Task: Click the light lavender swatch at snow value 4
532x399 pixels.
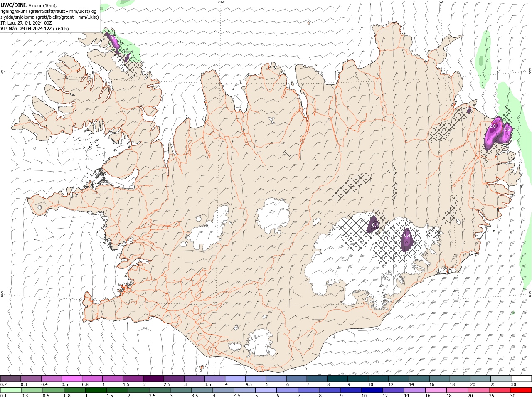Action: pyautogui.click(x=235, y=378)
